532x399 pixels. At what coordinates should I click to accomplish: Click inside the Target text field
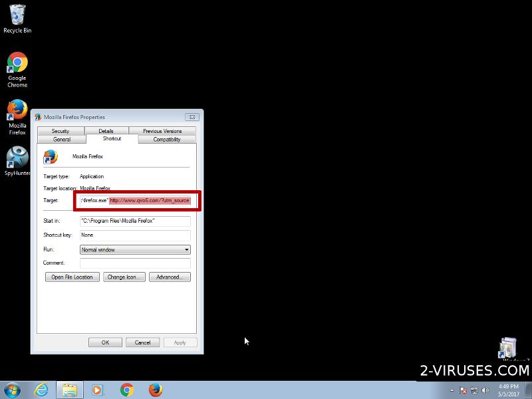coord(135,200)
